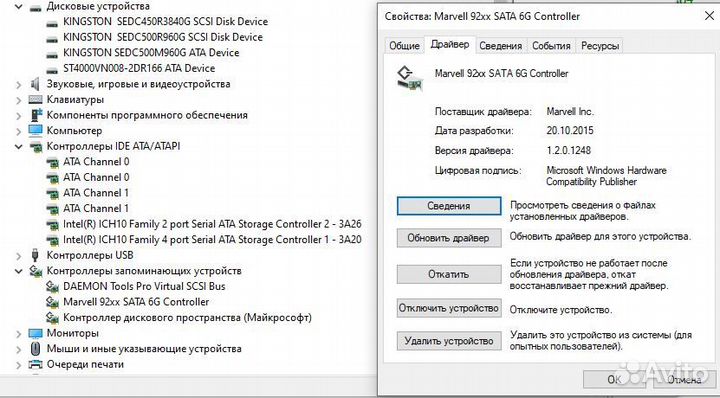Image resolution: width=720 pixels, height=398 pixels.
Task: Select the second ATA Channel 1 entry
Action: pyautogui.click(x=96, y=209)
